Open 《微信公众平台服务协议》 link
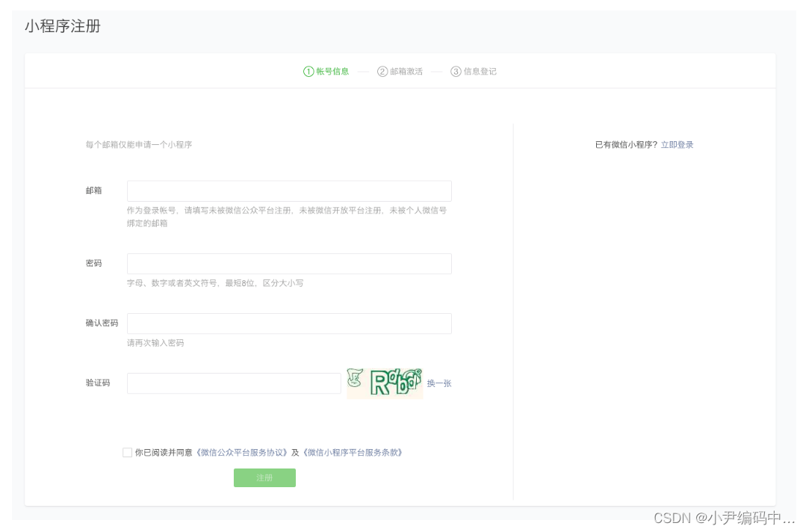806x532 pixels. 241,452
